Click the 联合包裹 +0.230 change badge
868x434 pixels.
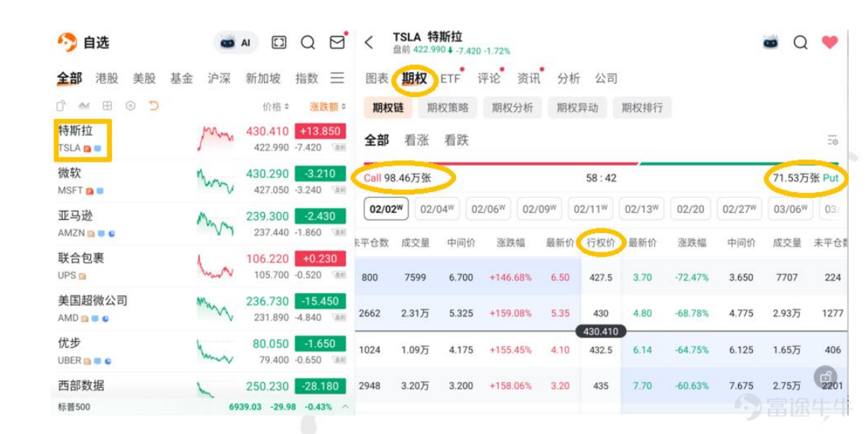[320, 258]
